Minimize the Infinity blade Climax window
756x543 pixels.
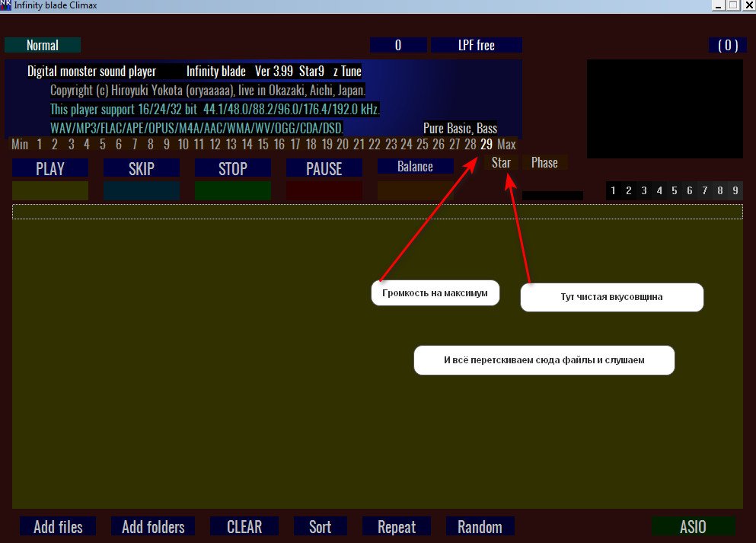(719, 5)
